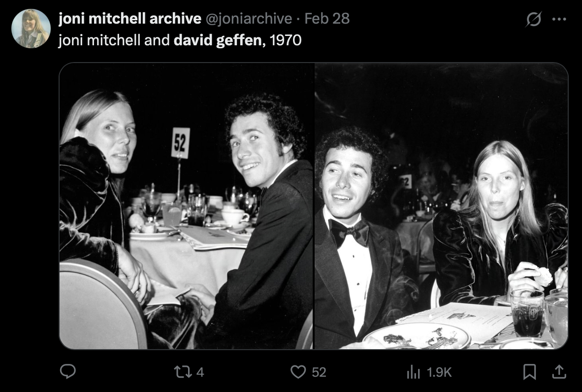Click the joni mitchell archive profile avatar
This screenshot has width=582, height=392.
pos(31,29)
